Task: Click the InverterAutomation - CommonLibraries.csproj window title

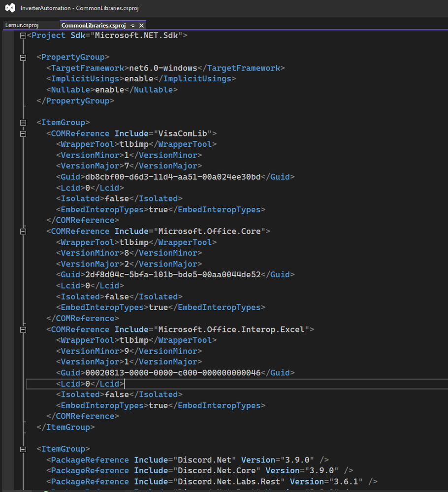Action: click(80, 8)
